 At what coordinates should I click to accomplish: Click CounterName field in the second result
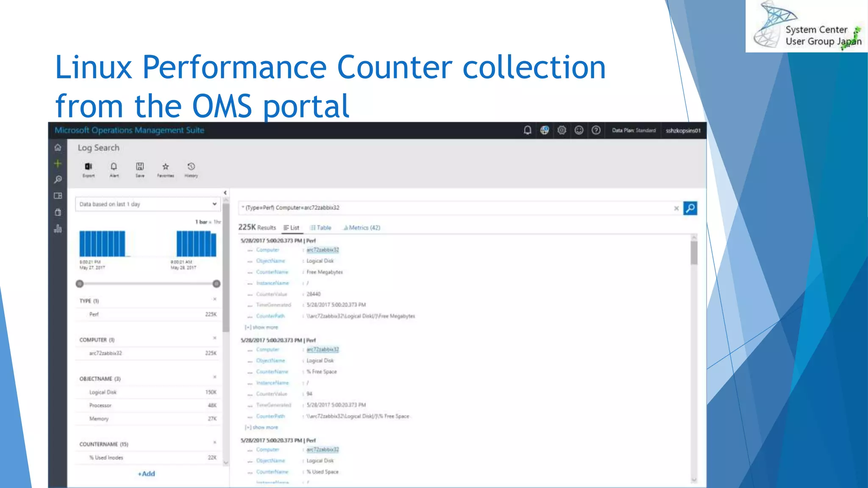point(273,372)
